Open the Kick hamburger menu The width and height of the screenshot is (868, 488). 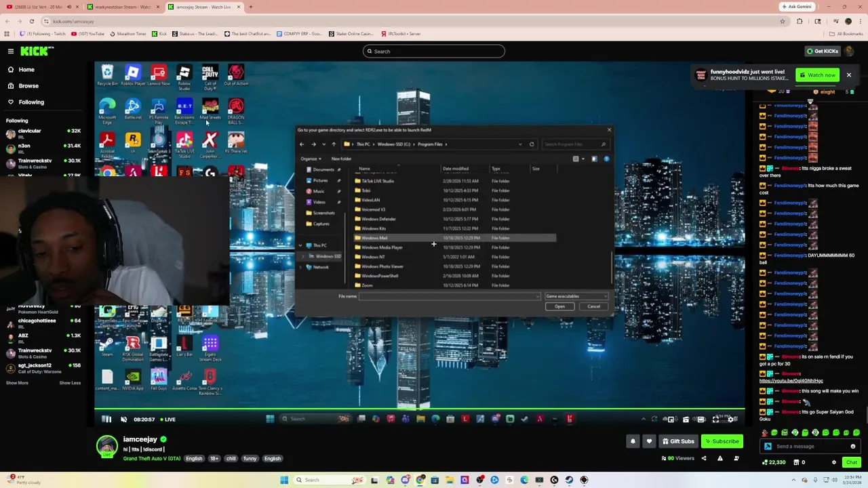(x=11, y=51)
